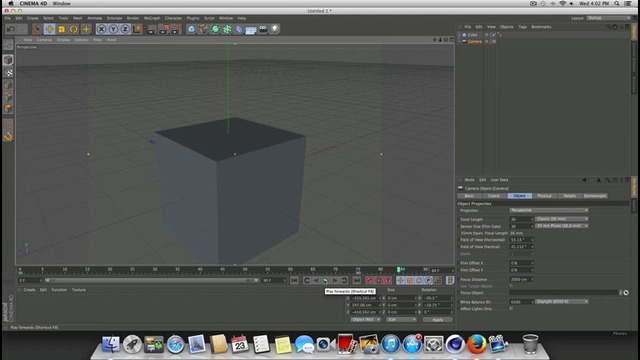Select the Scale tool
Screen dimensions: 640x360
(62, 29)
